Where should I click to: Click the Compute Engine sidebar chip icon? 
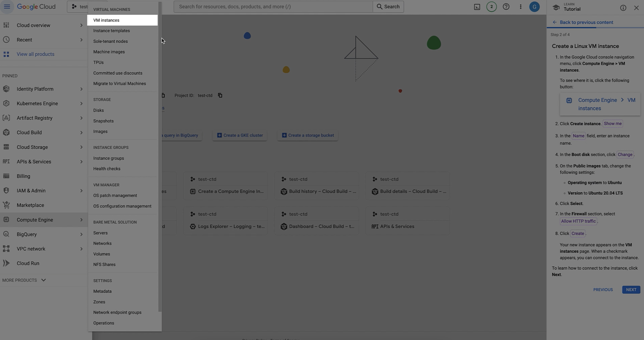(6, 220)
